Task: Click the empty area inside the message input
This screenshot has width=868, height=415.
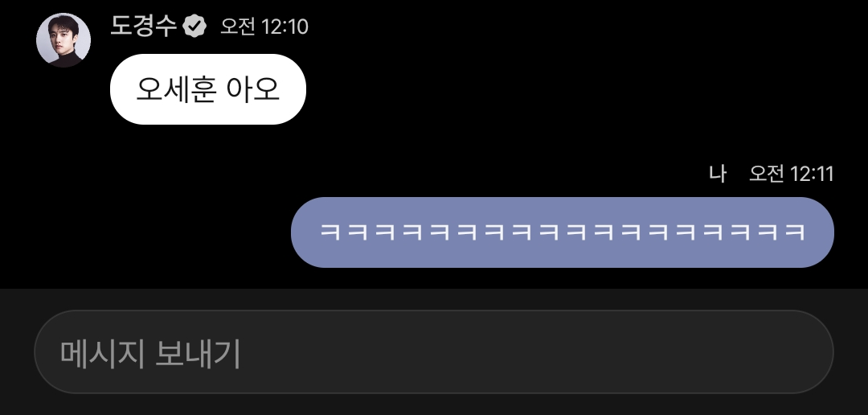Action: point(537,352)
